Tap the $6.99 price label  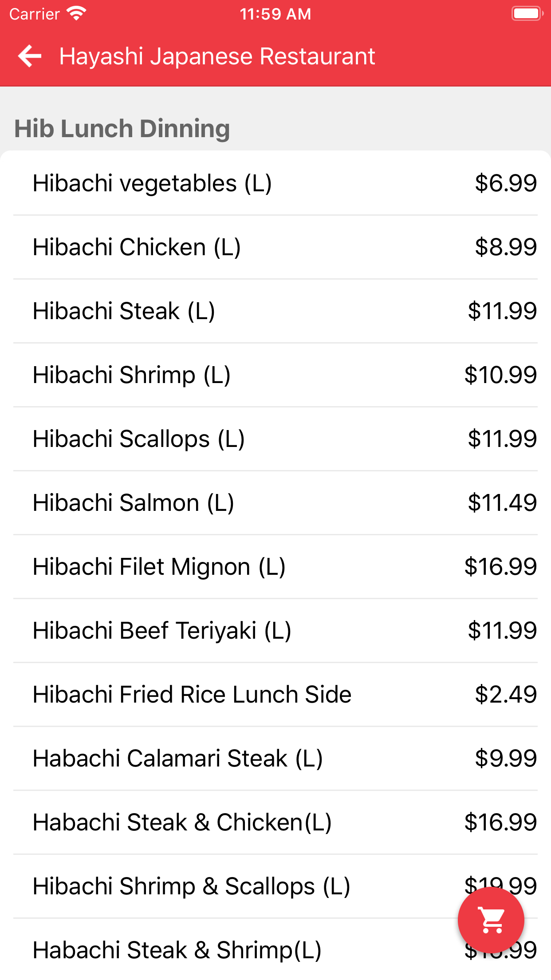pyautogui.click(x=505, y=183)
